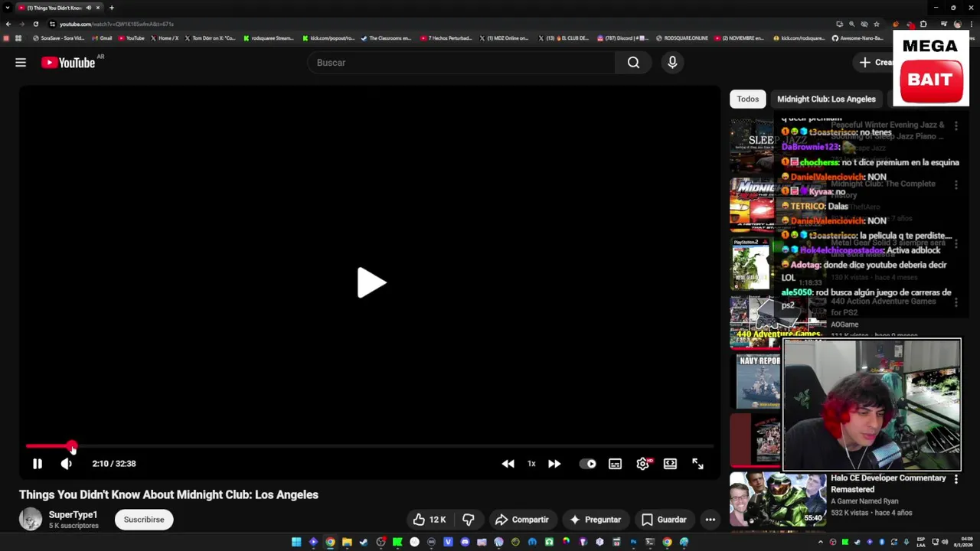
Task: Mute the tab via the speaker icon
Action: coord(89,8)
